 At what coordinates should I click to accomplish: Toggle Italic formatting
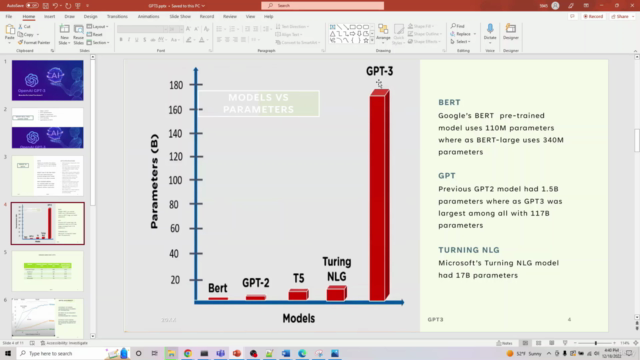tap(129, 40)
